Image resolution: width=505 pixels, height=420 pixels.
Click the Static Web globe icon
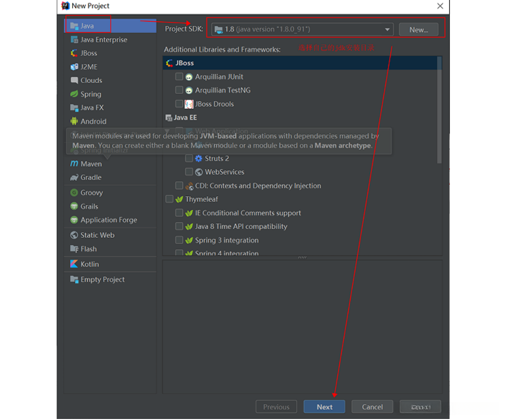pyautogui.click(x=74, y=235)
